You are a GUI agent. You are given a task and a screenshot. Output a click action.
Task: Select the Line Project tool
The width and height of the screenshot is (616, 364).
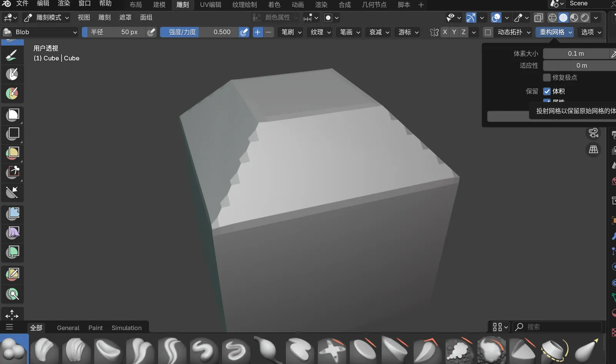(x=13, y=192)
